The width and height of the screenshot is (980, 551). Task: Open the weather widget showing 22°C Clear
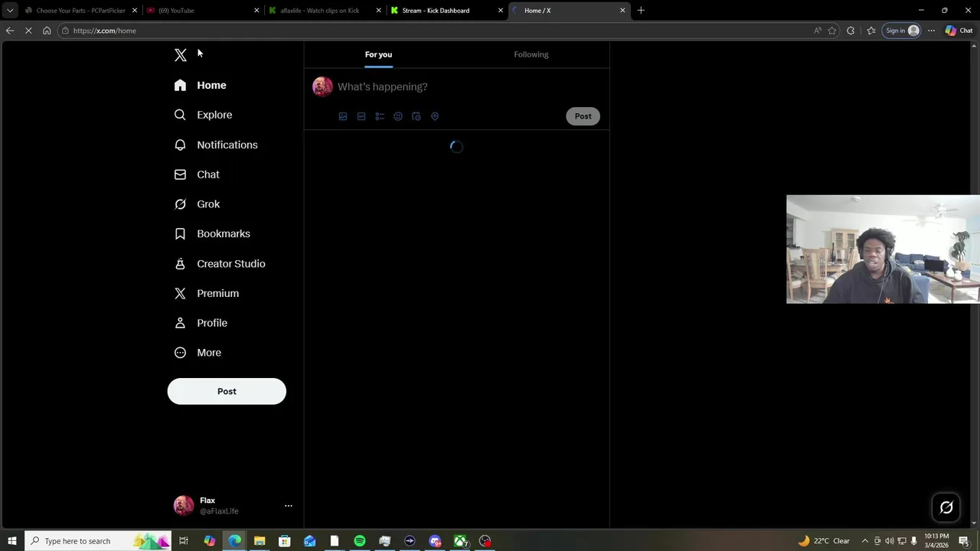click(824, 541)
